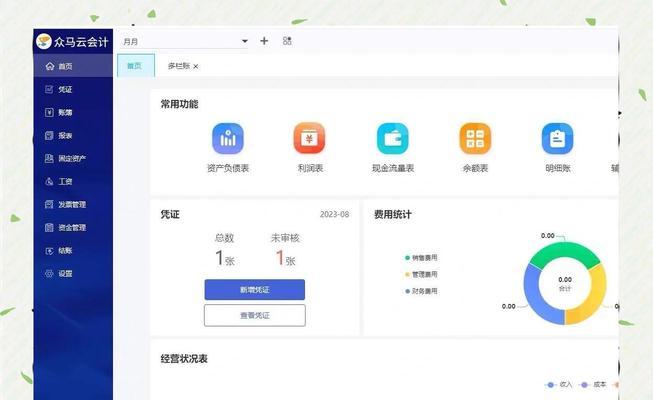The image size is (653, 400).
Task: Click the plus icon to add account set
Action: pos(264,41)
